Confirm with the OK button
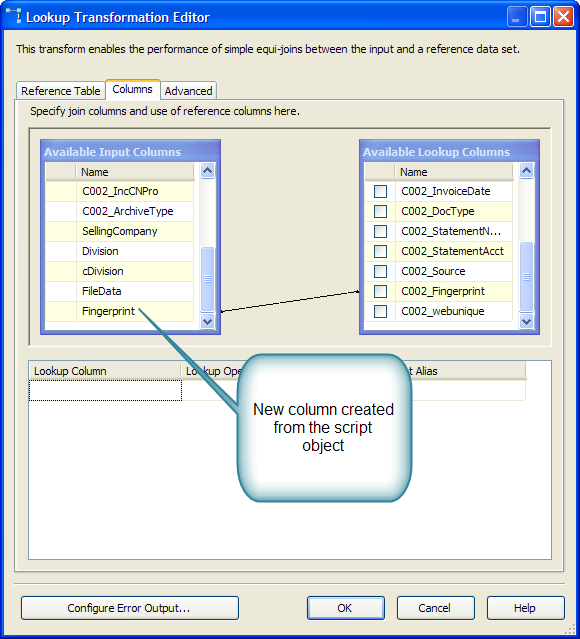580x639 pixels. [x=346, y=608]
